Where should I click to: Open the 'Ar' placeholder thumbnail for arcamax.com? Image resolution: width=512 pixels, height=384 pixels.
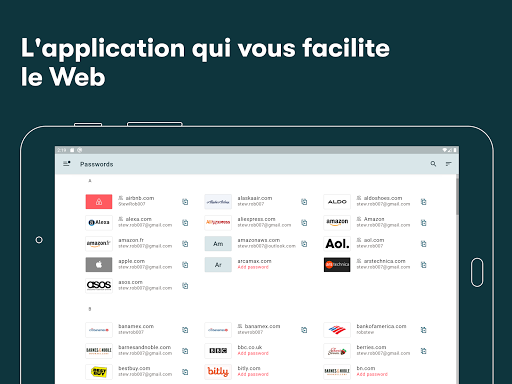218,265
